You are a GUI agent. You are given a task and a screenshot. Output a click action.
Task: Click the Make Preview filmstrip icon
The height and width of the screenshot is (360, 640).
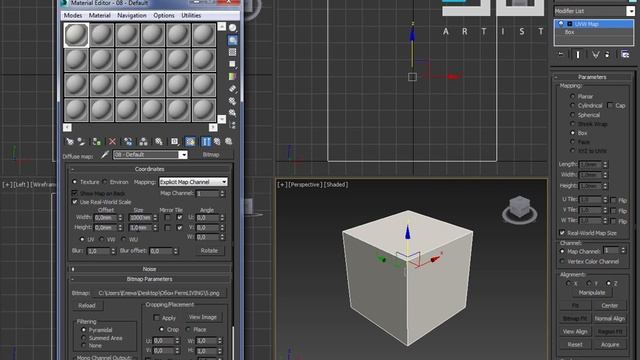pos(233,89)
